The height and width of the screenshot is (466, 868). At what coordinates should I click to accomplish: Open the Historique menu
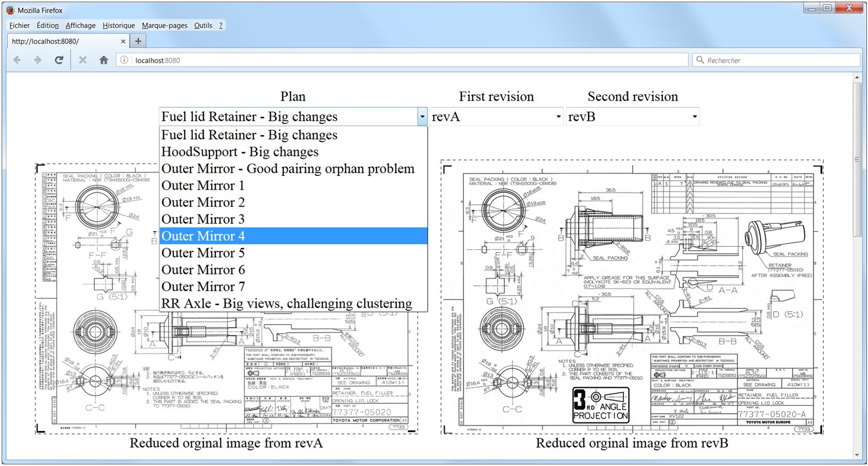point(118,25)
